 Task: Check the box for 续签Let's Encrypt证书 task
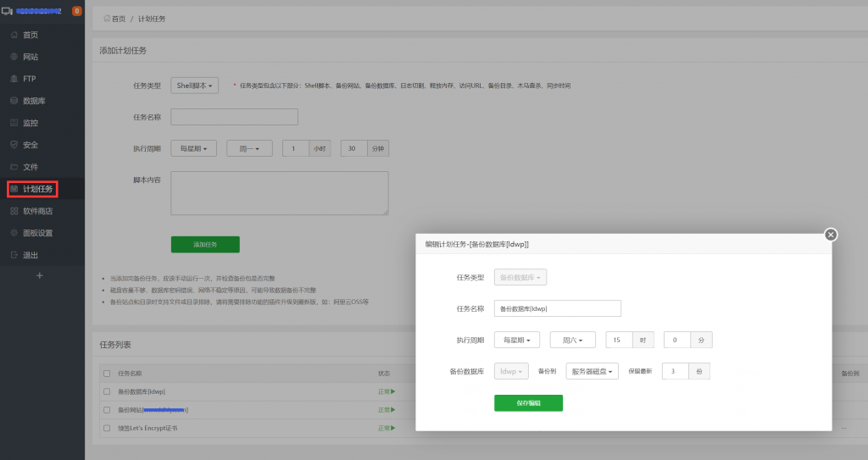coord(107,428)
